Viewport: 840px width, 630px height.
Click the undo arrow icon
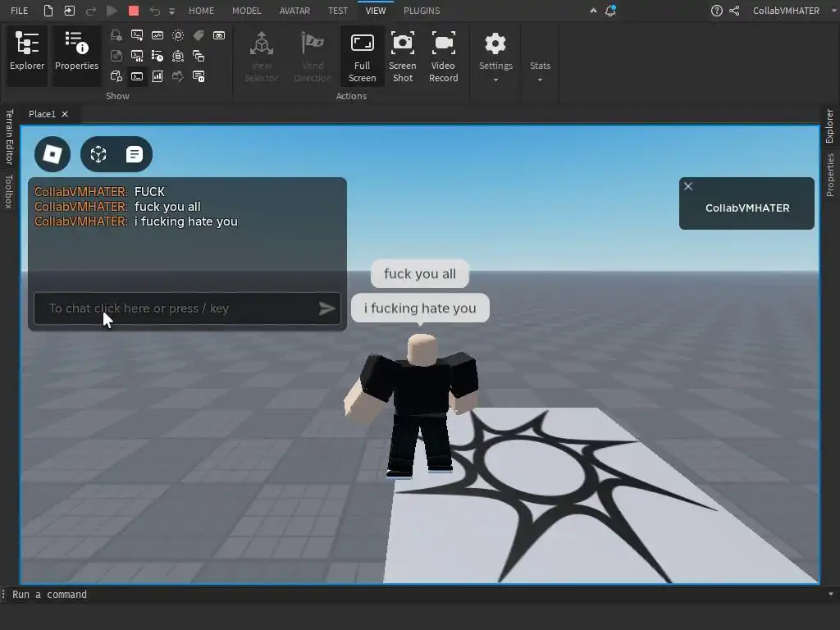(155, 10)
